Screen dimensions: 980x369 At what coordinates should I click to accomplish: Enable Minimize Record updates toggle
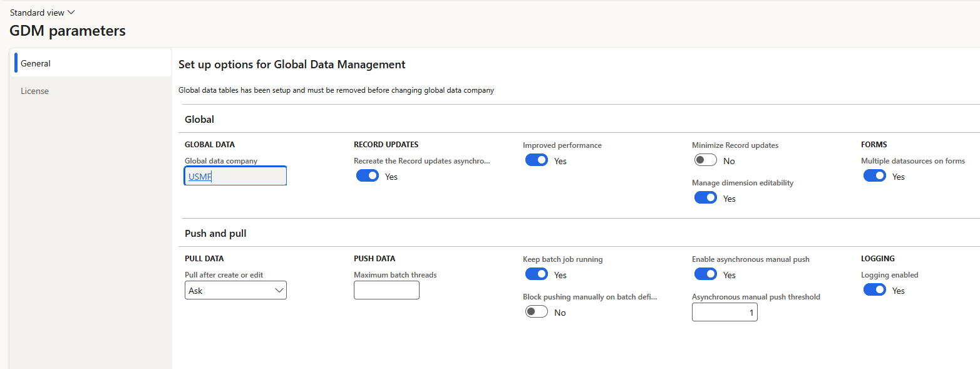click(706, 160)
